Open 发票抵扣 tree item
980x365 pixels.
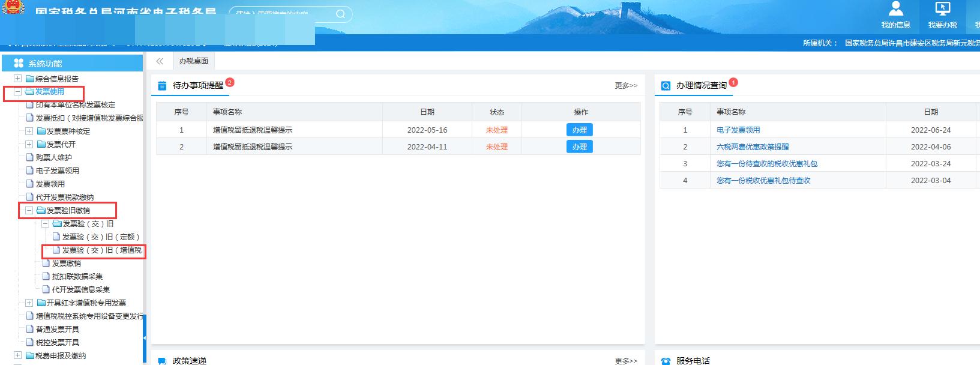89,118
